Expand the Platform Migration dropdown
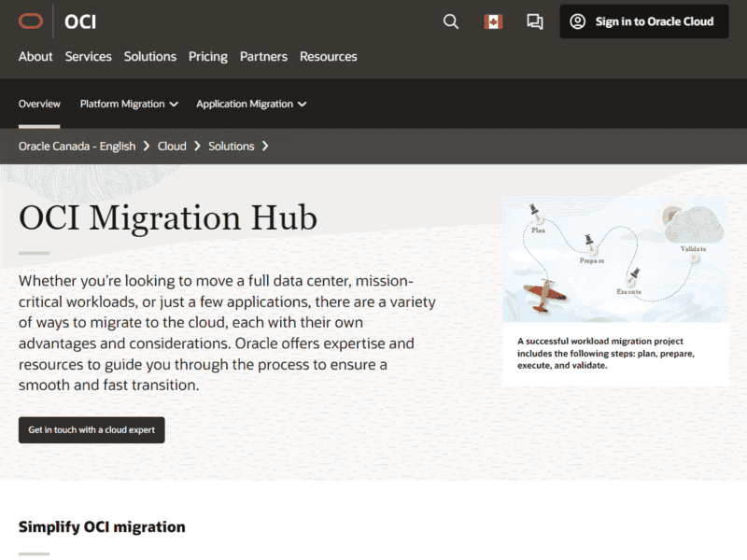This screenshot has height=560, width=747. (x=129, y=104)
